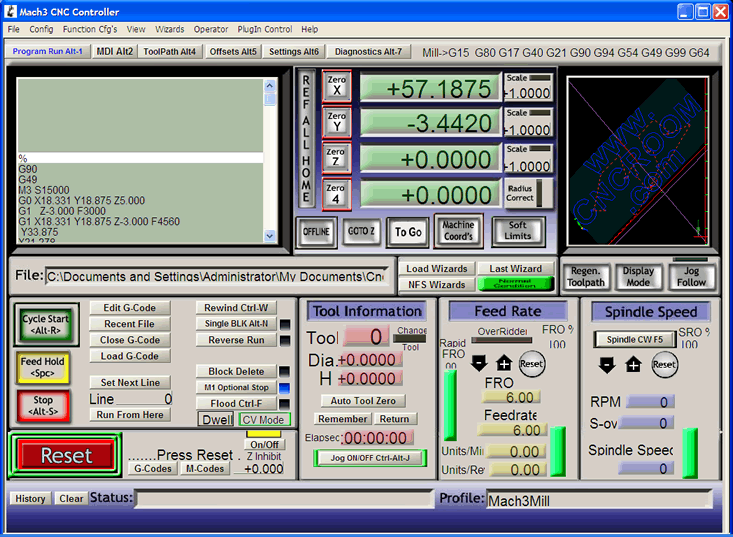This screenshot has width=733, height=537.
Task: Click the Radius Correct button
Action: point(528,193)
